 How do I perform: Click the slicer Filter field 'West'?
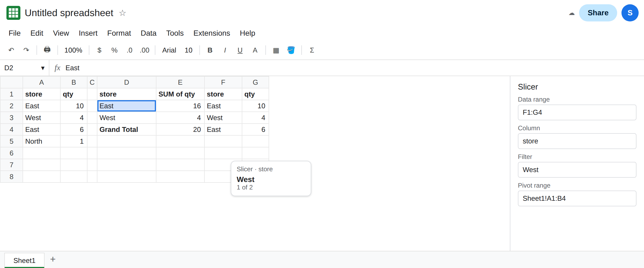pos(577,170)
